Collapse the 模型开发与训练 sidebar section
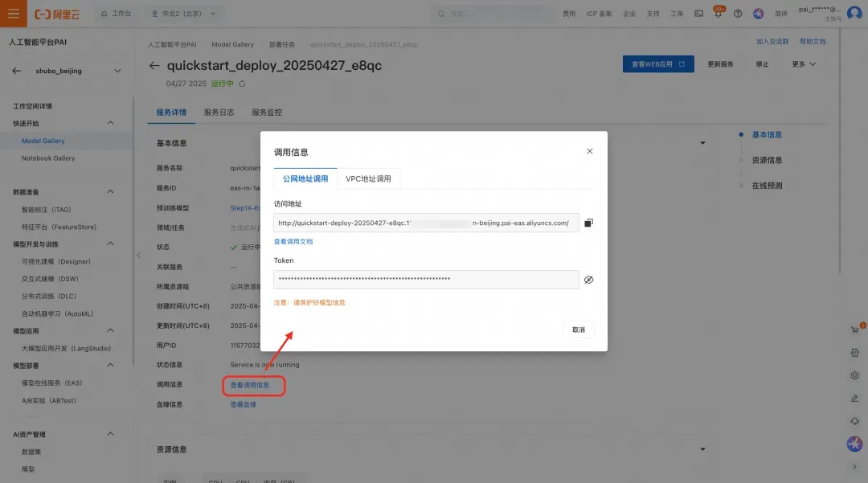This screenshot has height=483, width=868. point(110,244)
